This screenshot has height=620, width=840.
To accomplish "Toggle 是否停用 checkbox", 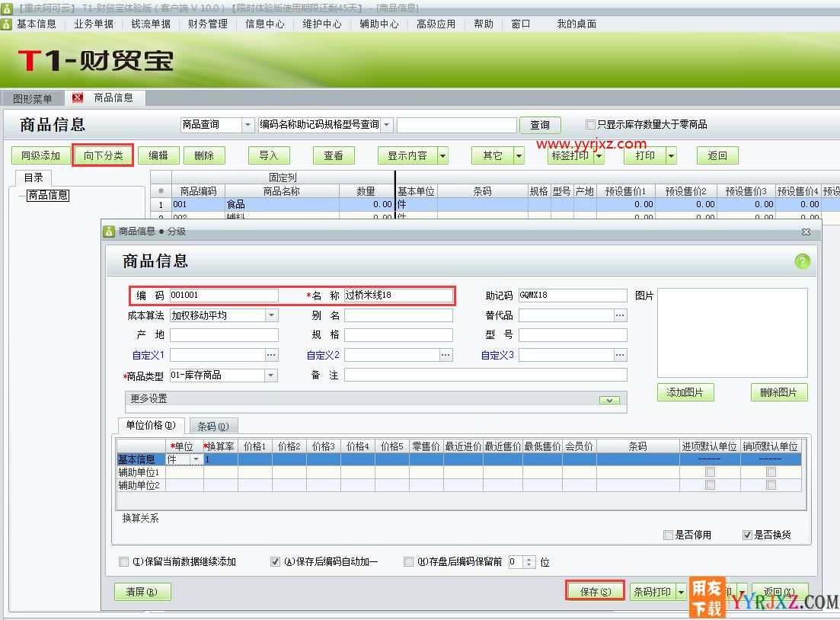I will point(667,535).
